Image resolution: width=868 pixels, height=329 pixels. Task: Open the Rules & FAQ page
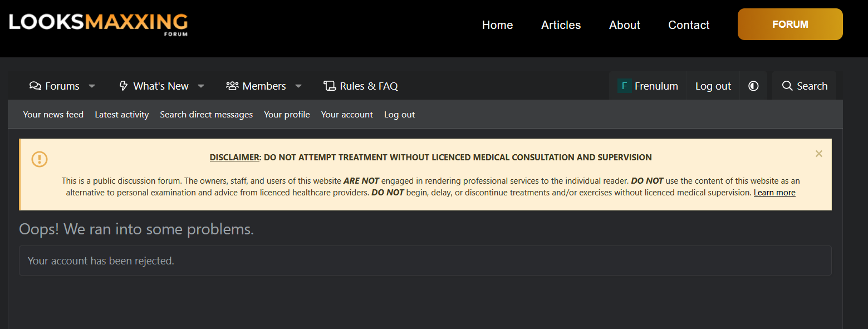(361, 86)
